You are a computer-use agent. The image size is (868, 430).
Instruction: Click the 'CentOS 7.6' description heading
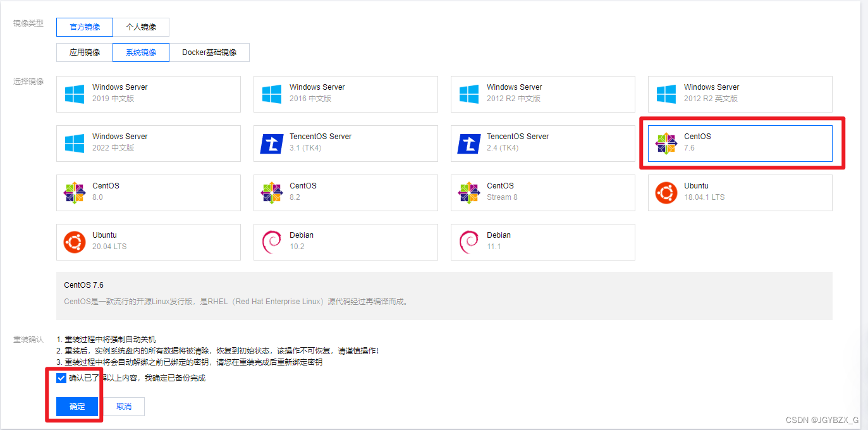(x=83, y=285)
